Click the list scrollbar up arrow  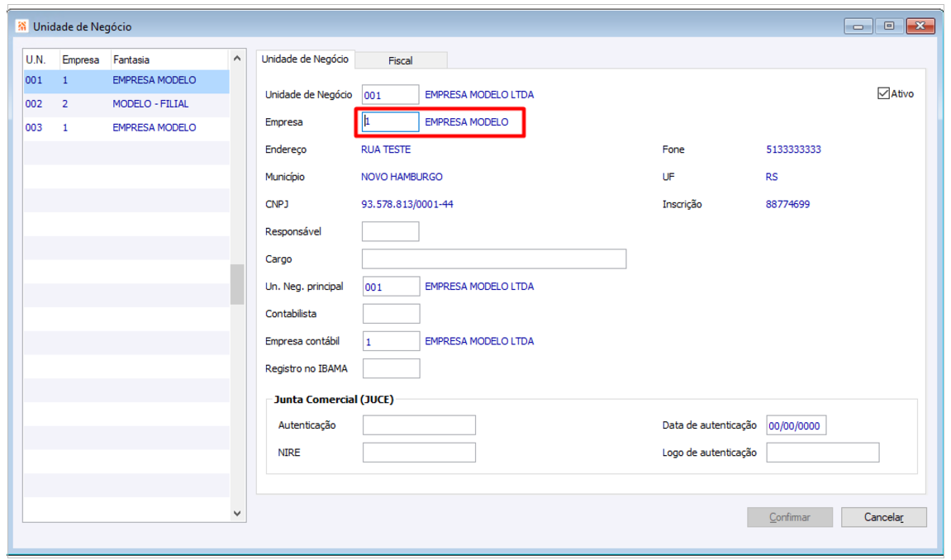point(237,59)
